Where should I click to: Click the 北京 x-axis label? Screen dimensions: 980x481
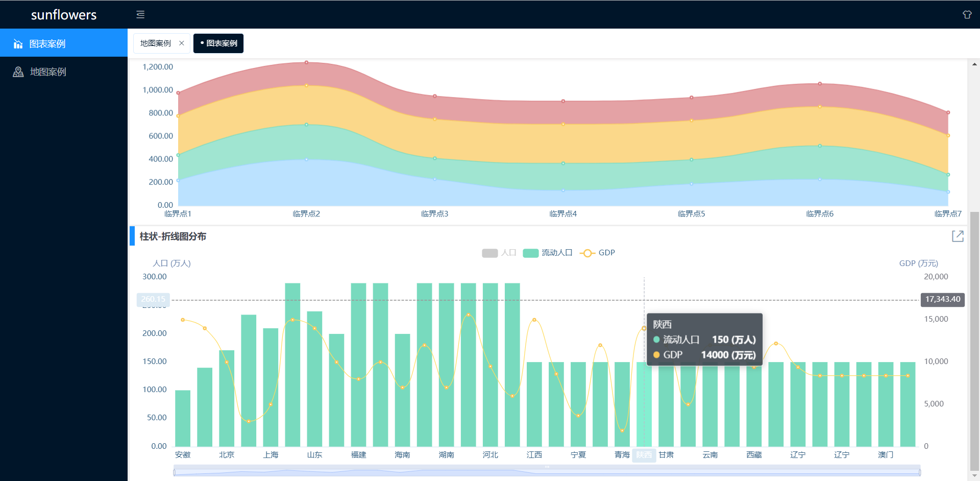click(227, 454)
